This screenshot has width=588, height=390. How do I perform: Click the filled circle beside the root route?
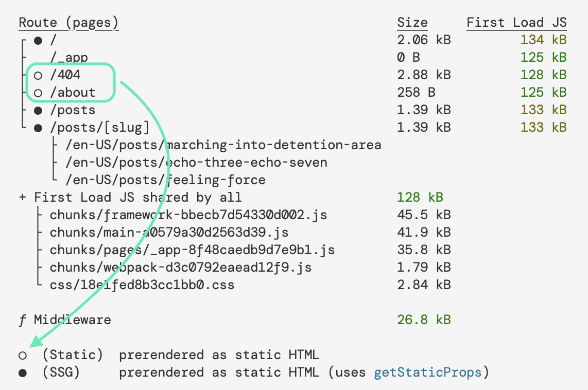click(x=38, y=40)
